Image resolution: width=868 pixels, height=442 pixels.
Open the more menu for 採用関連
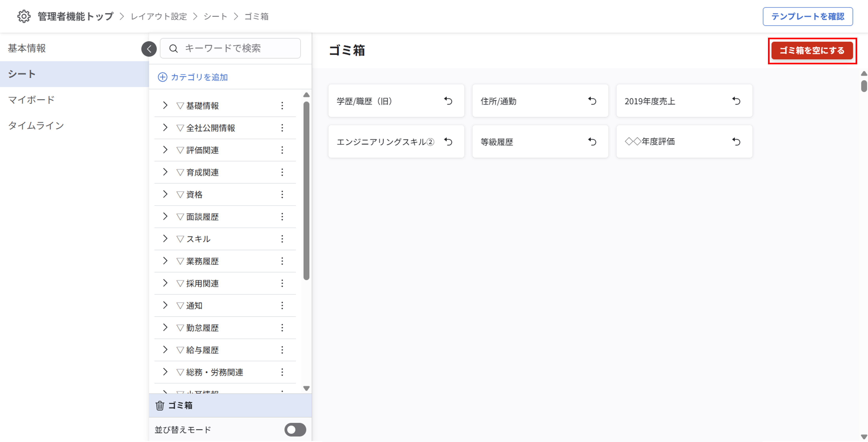click(282, 284)
